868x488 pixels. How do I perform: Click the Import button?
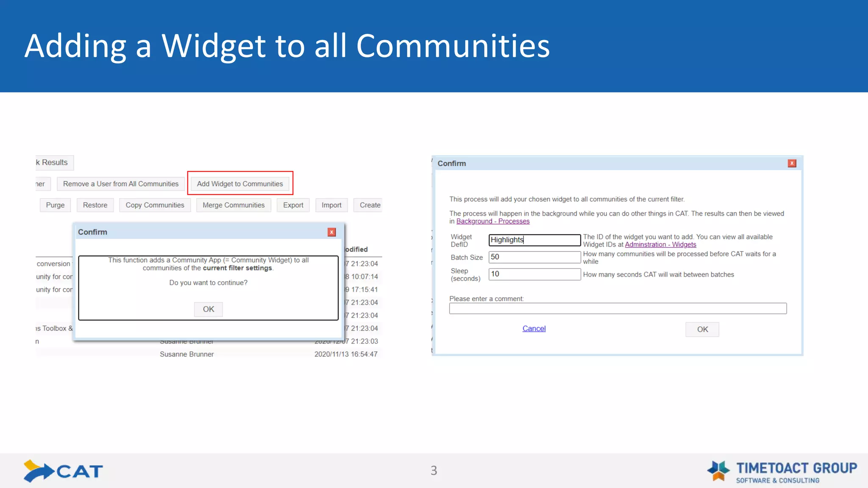pos(331,205)
